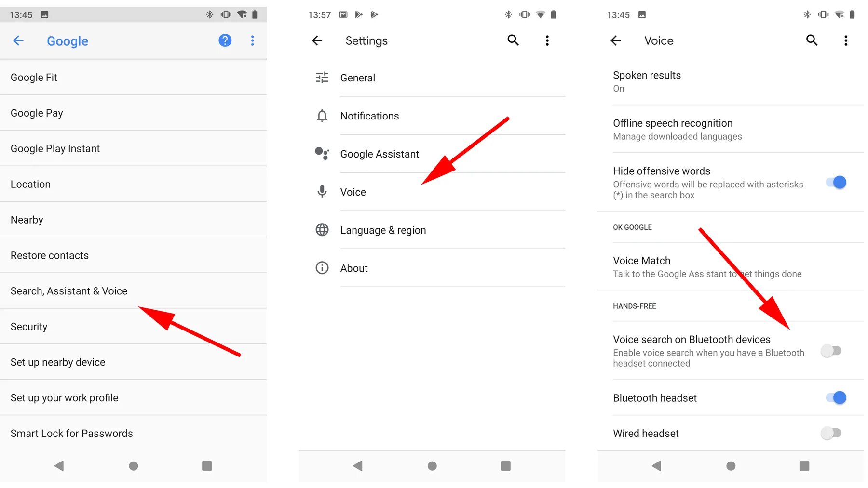The image size is (868, 488).
Task: Turn on the Wired headset switch
Action: tap(831, 433)
